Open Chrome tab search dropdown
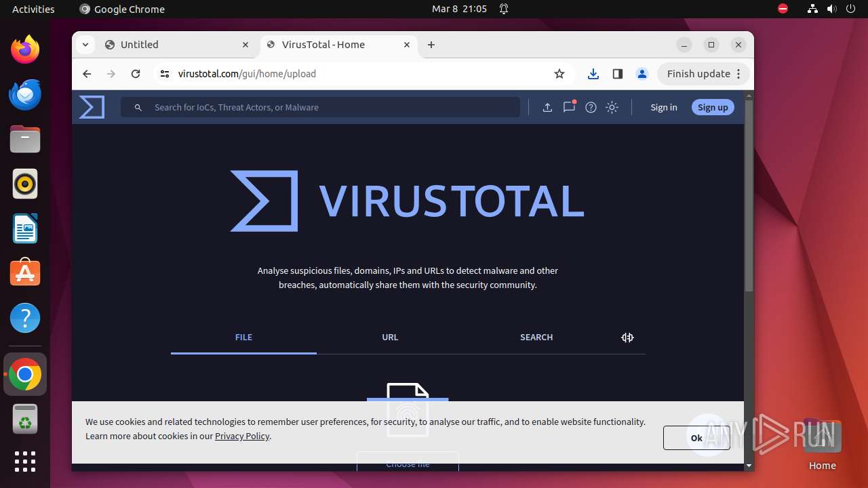This screenshot has width=868, height=488. point(85,45)
